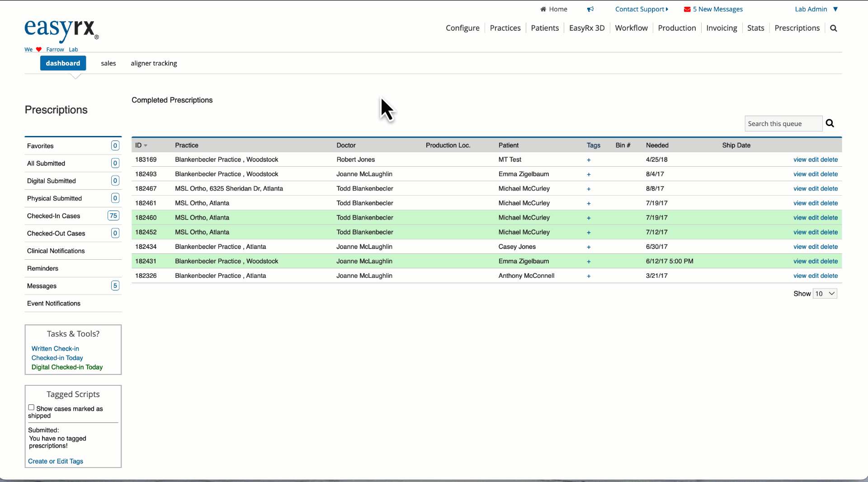
Task: Click the Ship Date column header
Action: pos(736,145)
